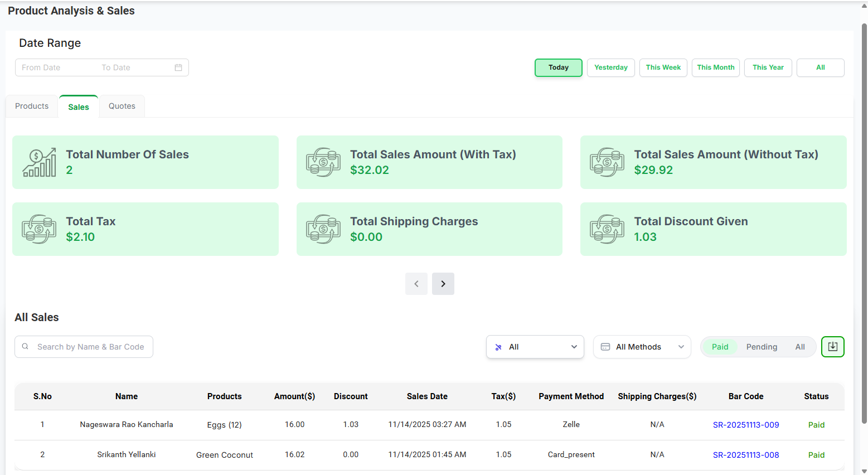
Task: Select Today date range
Action: point(559,67)
